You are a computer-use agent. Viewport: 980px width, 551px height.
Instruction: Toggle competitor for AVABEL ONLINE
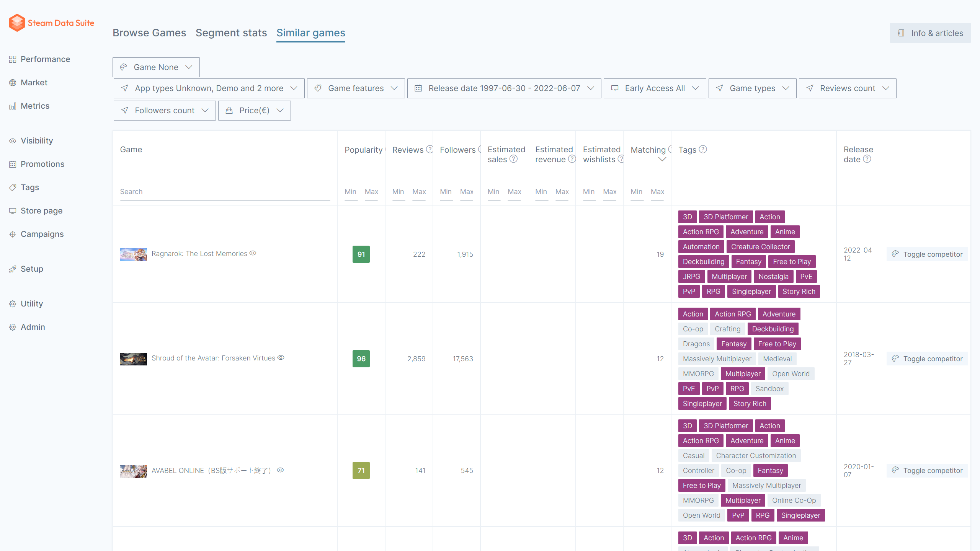pyautogui.click(x=927, y=471)
